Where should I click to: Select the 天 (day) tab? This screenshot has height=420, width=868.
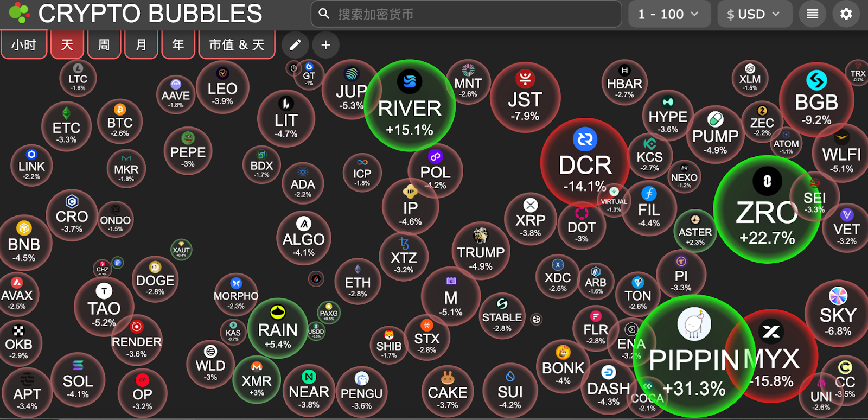[x=67, y=45]
